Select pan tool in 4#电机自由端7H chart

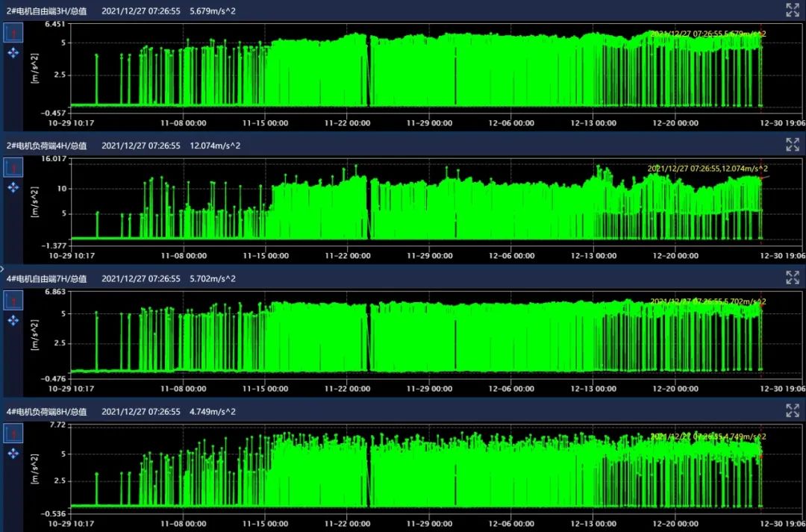point(13,320)
